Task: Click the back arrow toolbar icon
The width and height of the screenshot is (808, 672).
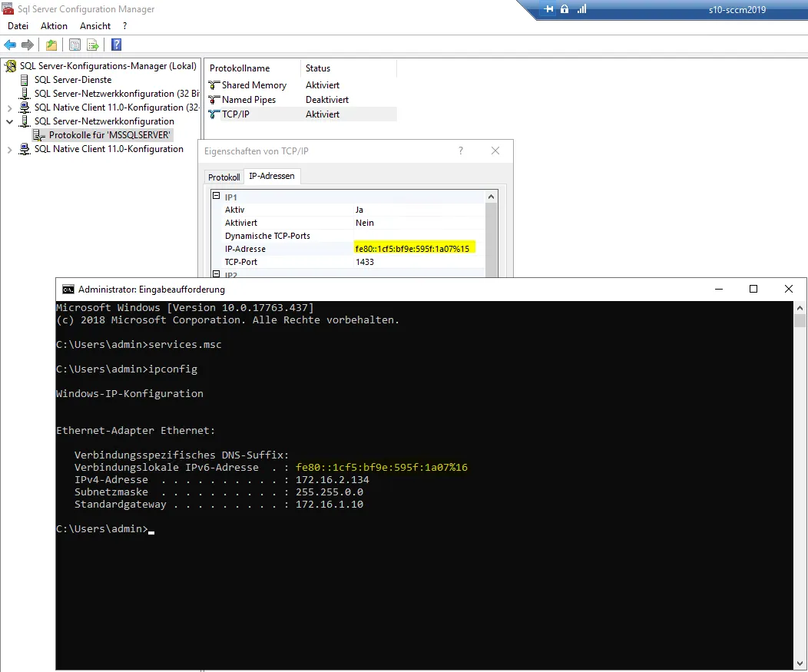Action: (10, 45)
